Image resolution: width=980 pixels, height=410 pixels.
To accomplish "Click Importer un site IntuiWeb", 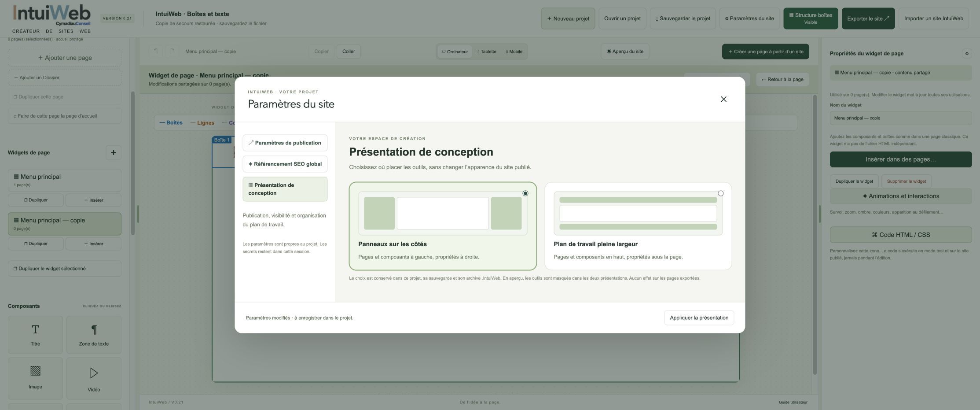I will (933, 18).
